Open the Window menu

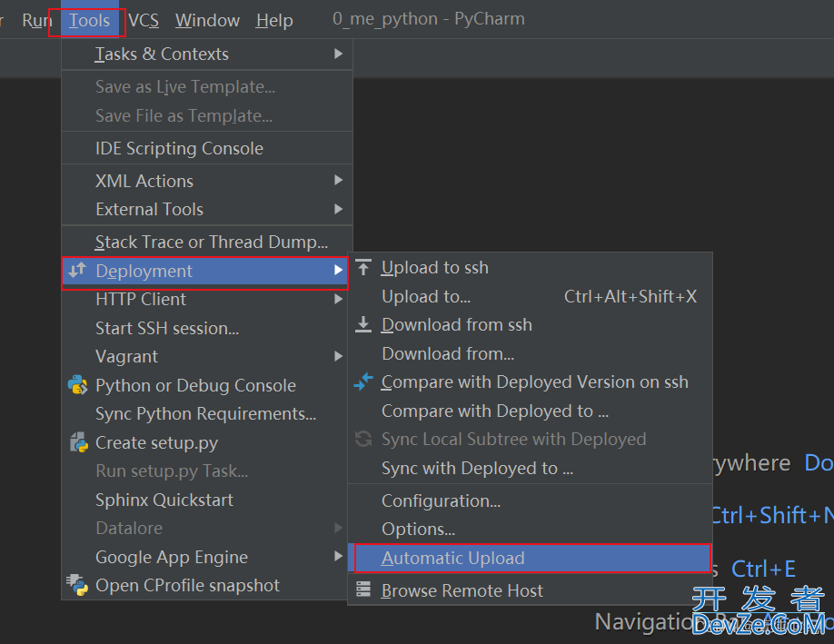pos(207,21)
